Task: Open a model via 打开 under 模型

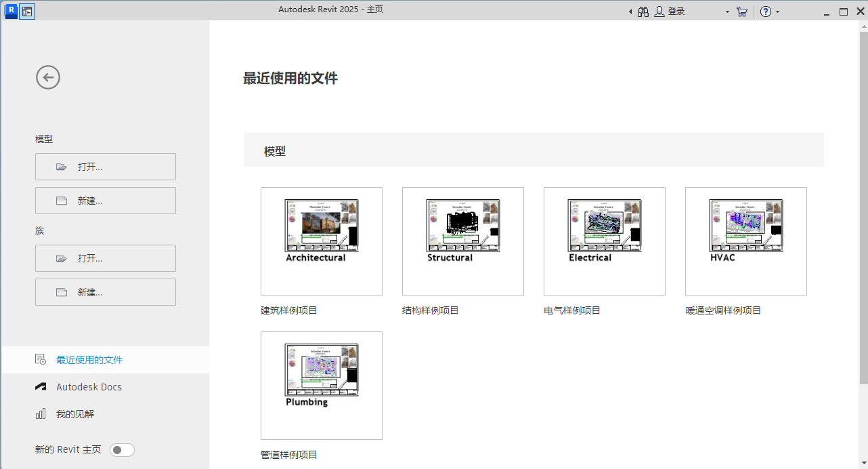Action: [105, 167]
